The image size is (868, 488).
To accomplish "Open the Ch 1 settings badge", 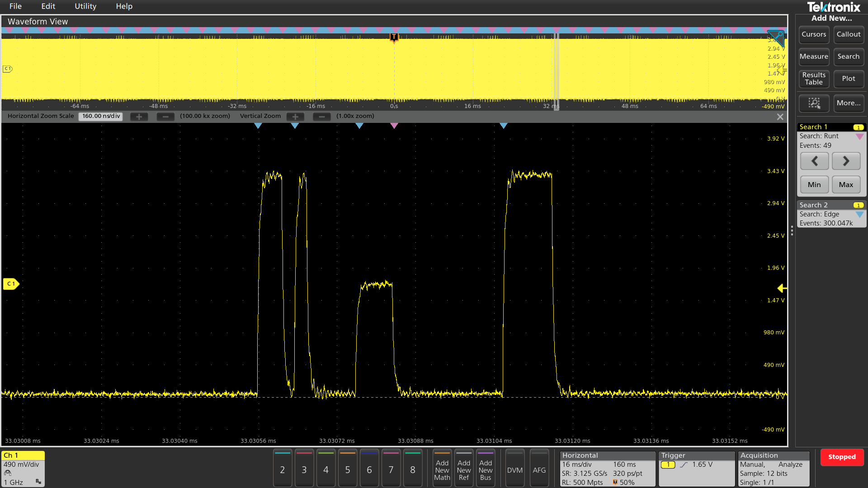I will tap(23, 469).
